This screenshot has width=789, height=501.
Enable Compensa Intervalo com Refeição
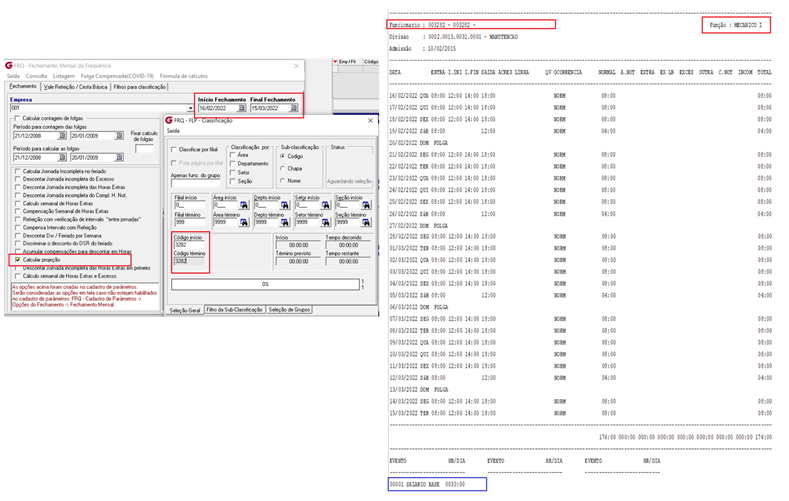coord(18,227)
